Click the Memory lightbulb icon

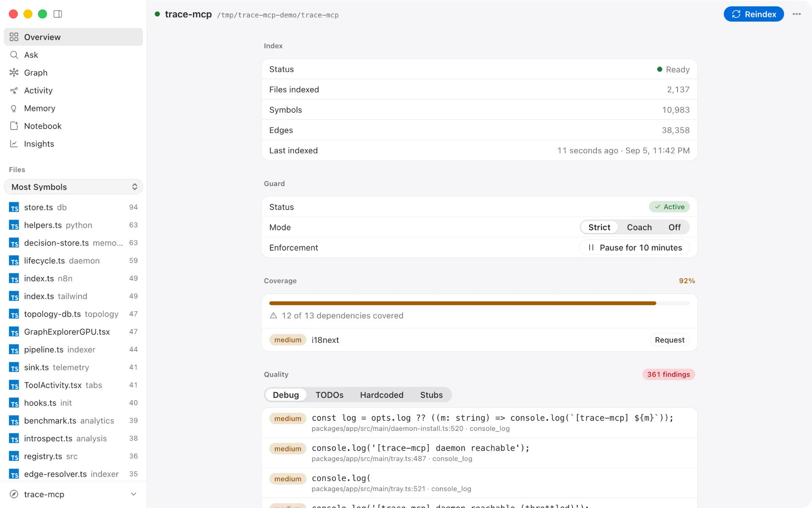pos(14,108)
